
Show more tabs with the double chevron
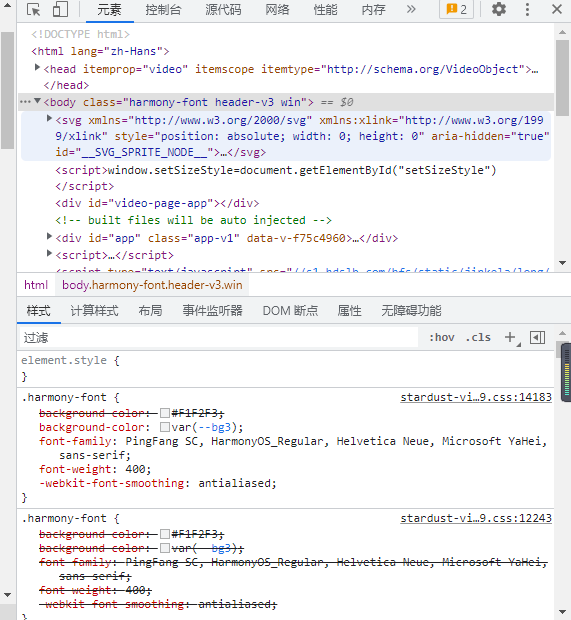pyautogui.click(x=411, y=9)
